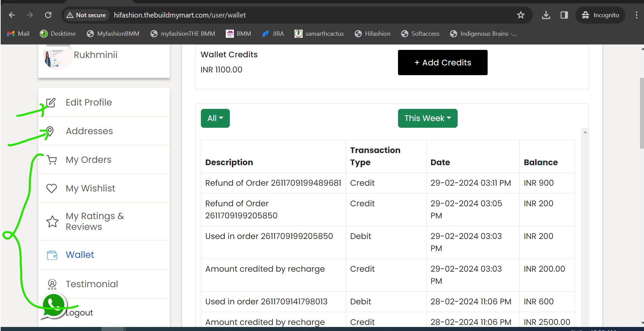Open the JIRA bookmark

coord(273,34)
